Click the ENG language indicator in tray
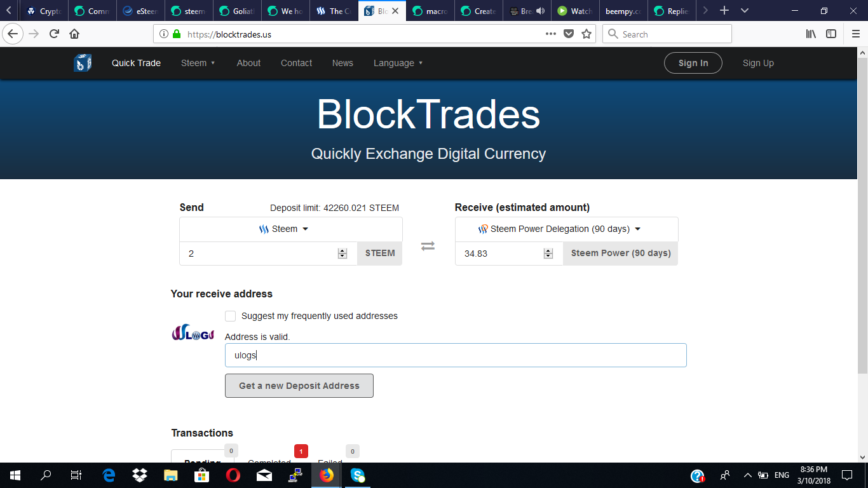868x488 pixels. pyautogui.click(x=782, y=475)
